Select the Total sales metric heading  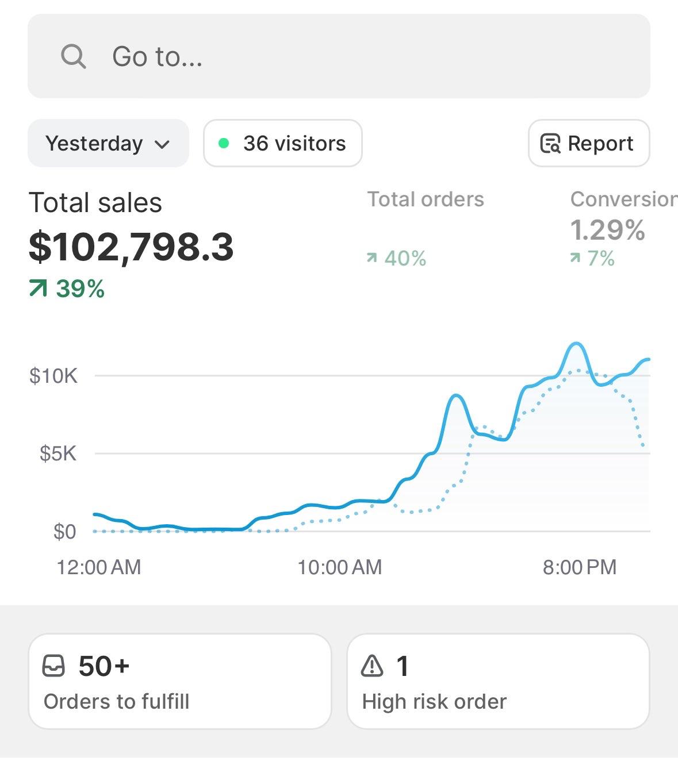pos(95,203)
